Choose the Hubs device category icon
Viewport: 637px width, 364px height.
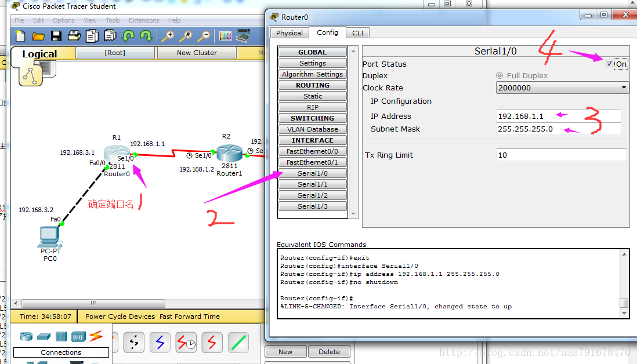[x=61, y=336]
